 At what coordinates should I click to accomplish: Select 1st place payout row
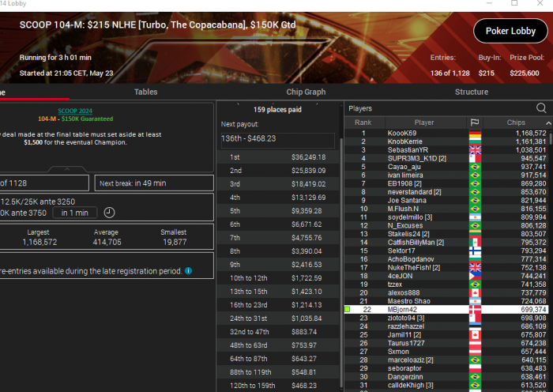(277, 157)
